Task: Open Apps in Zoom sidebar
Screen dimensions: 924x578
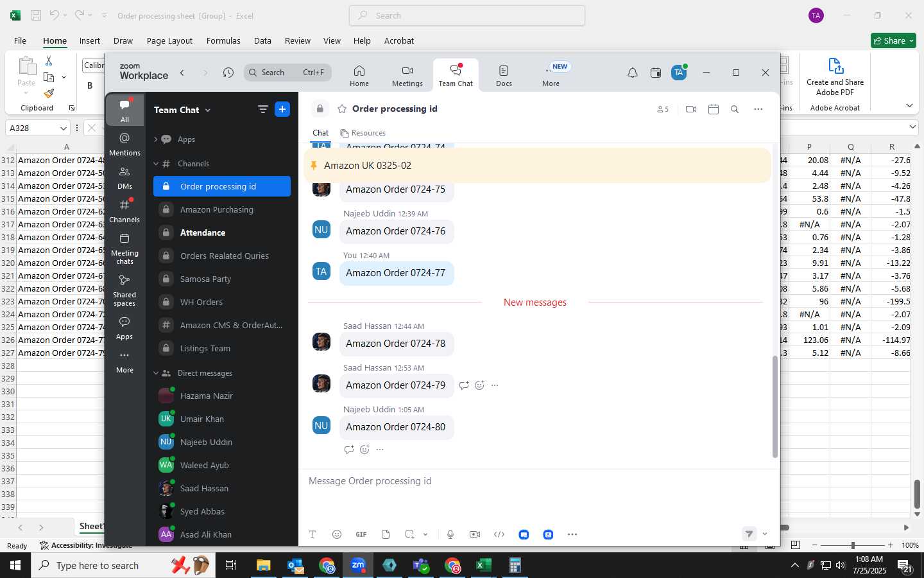Action: pyautogui.click(x=124, y=328)
